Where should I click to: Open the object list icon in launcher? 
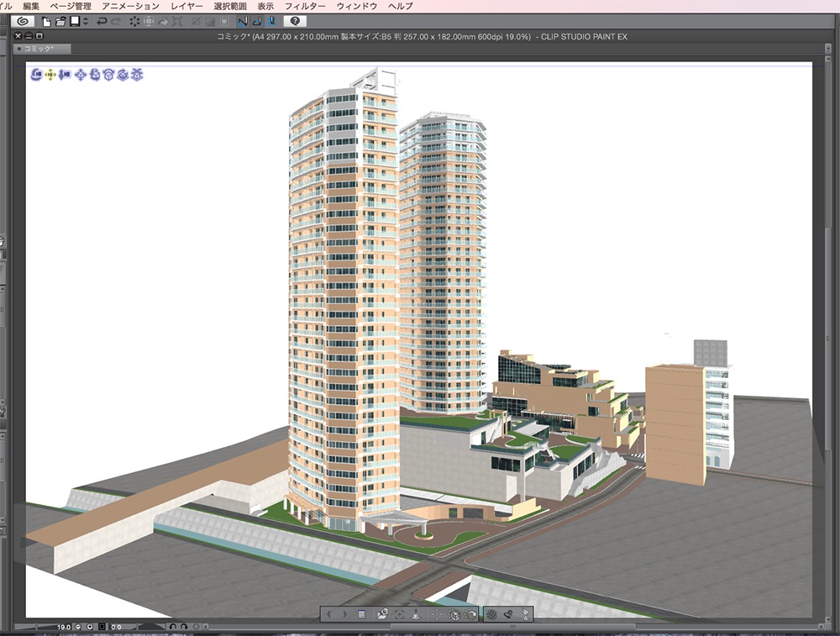361,614
